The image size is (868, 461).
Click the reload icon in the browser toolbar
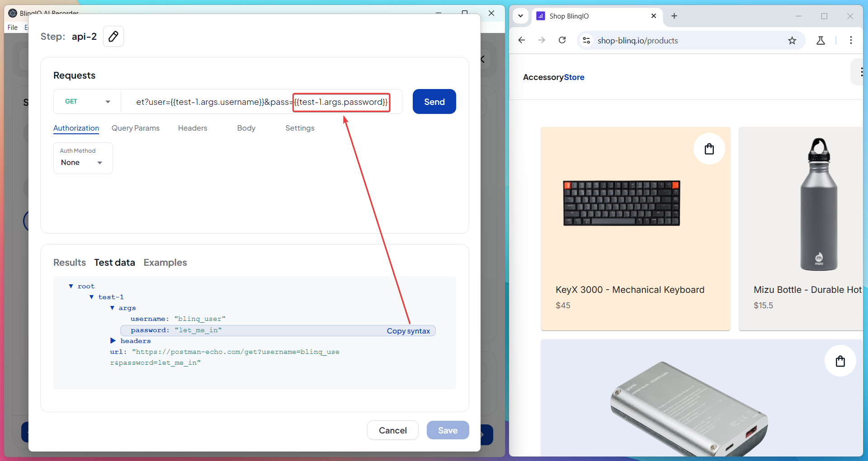[x=562, y=40]
